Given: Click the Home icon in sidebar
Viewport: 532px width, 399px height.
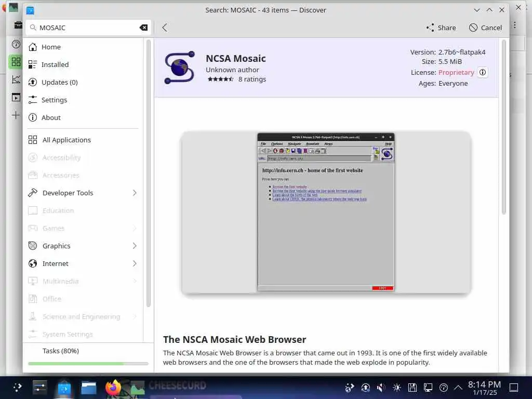Looking at the screenshot, I should click(x=33, y=47).
